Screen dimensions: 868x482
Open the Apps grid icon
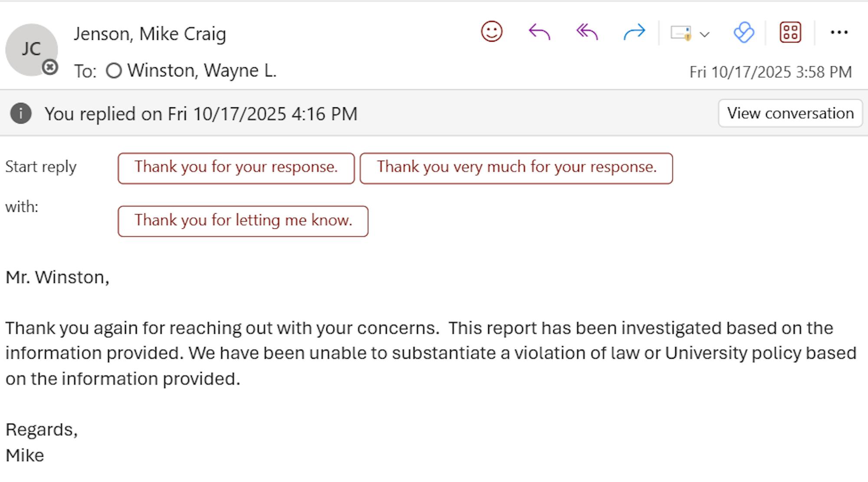pyautogui.click(x=790, y=33)
